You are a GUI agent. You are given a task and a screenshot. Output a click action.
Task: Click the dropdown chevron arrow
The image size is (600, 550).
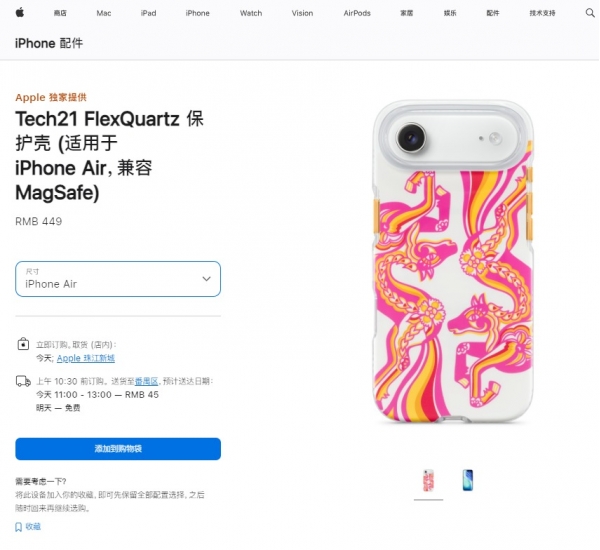(206, 279)
